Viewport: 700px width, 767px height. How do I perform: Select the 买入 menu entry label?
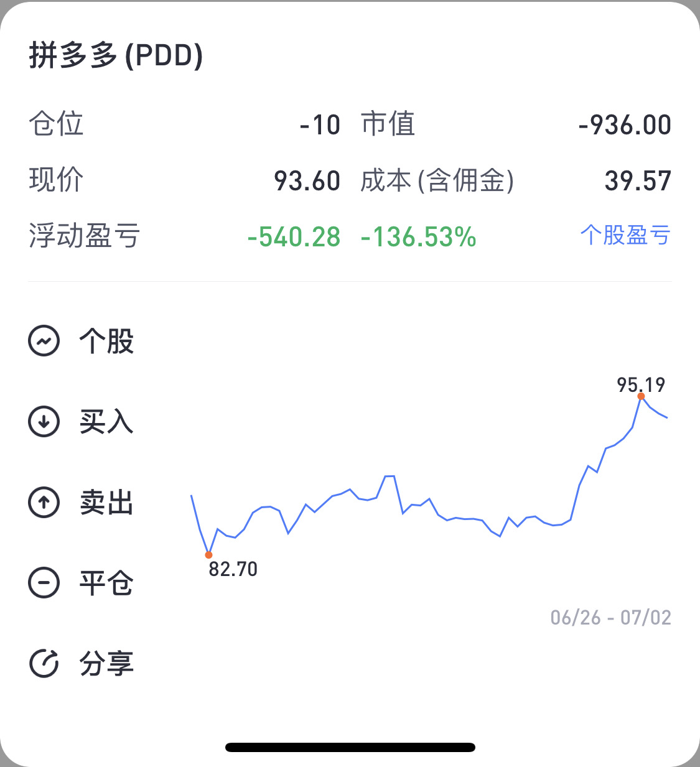click(106, 421)
